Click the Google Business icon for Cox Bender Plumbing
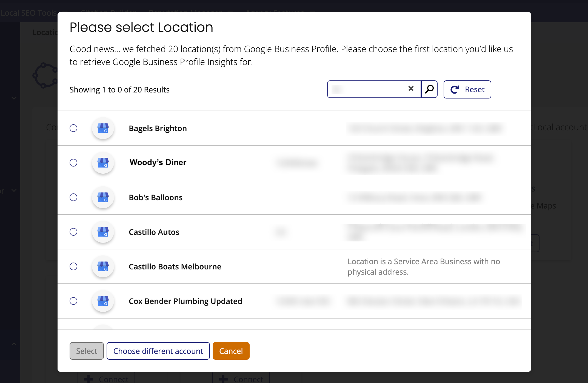 coord(103,301)
